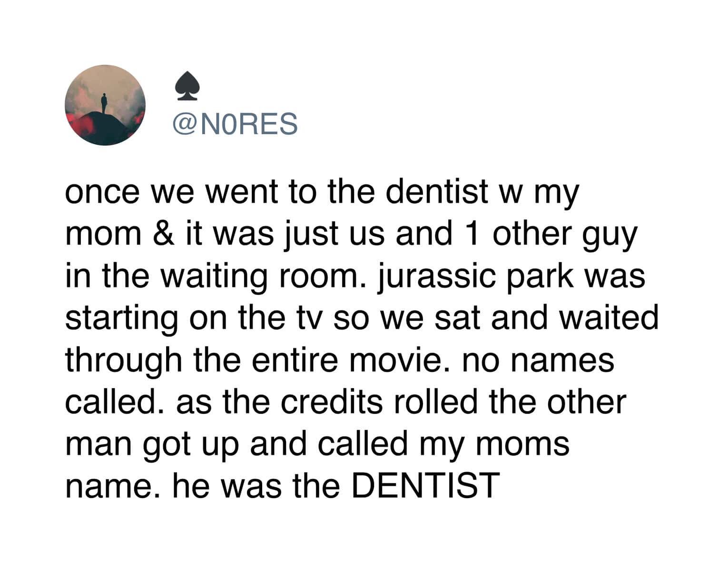Click the silhouette figure in the avatar
The height and width of the screenshot is (571, 728).
(x=104, y=103)
